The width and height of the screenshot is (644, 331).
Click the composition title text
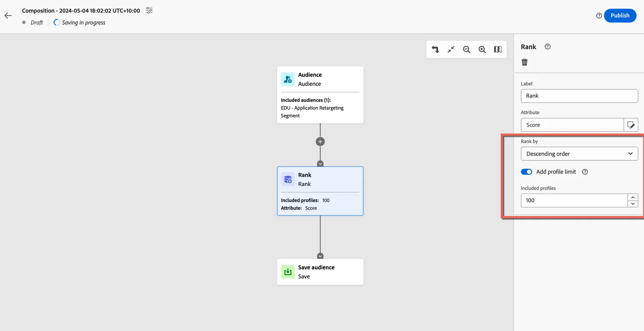pos(81,11)
